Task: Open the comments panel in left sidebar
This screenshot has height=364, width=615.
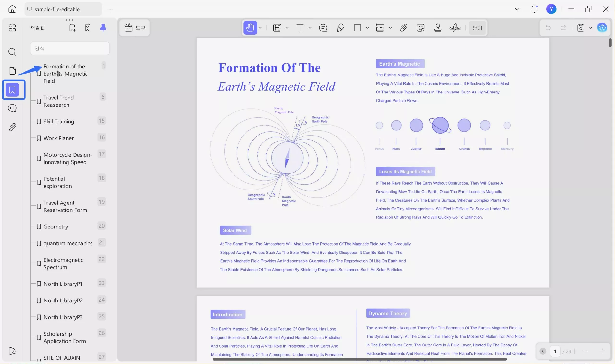Action: pos(12,108)
